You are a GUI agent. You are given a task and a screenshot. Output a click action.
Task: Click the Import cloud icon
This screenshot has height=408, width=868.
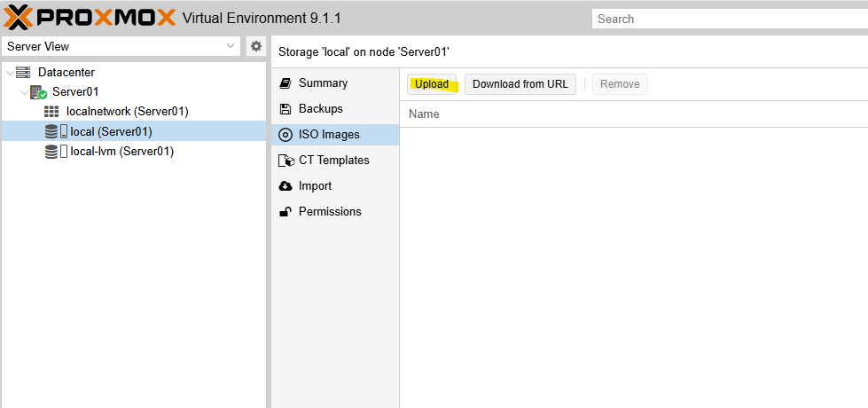285,186
